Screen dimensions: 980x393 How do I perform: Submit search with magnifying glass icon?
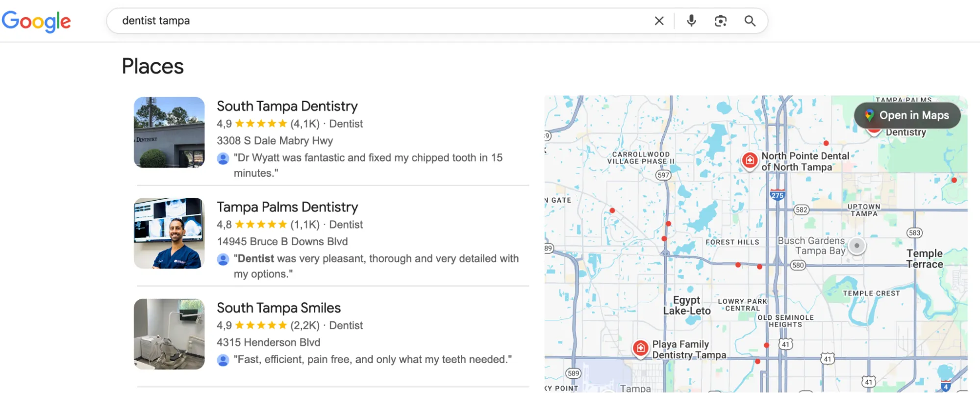click(x=750, y=21)
